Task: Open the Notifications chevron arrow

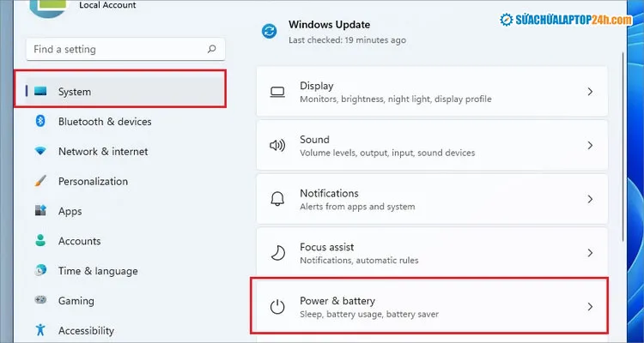Action: tap(590, 199)
